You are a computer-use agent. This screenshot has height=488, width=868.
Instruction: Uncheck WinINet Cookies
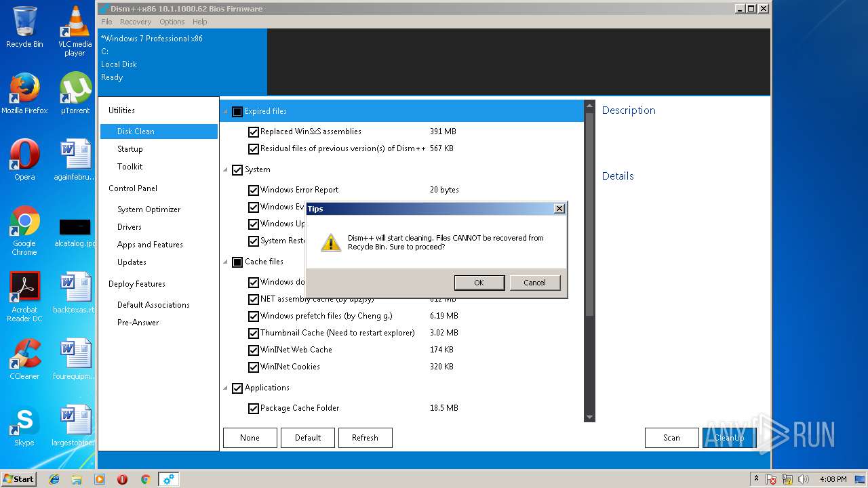click(254, 367)
